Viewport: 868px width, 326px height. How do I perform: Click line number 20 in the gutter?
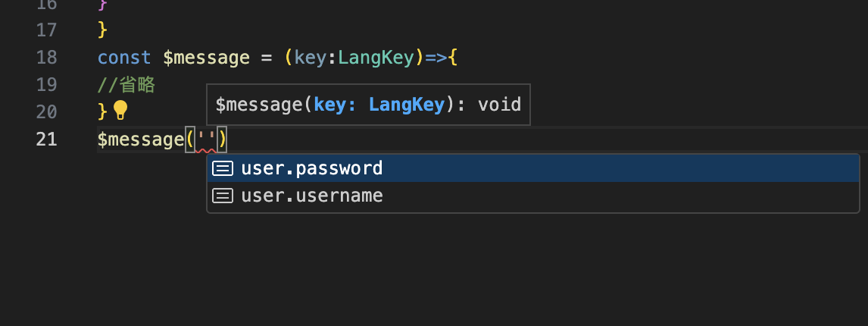point(47,112)
